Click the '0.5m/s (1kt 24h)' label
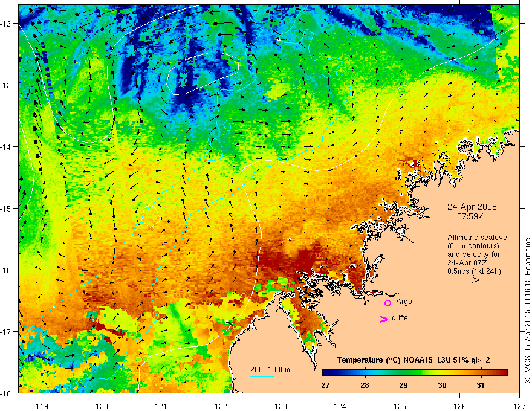 [474, 271]
